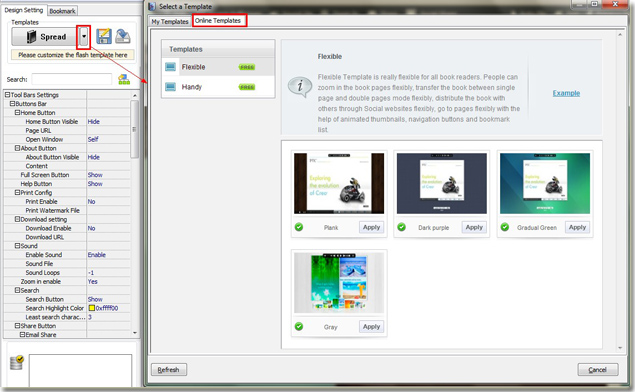
Task: Click green checkmark icon for Gray
Action: [299, 326]
